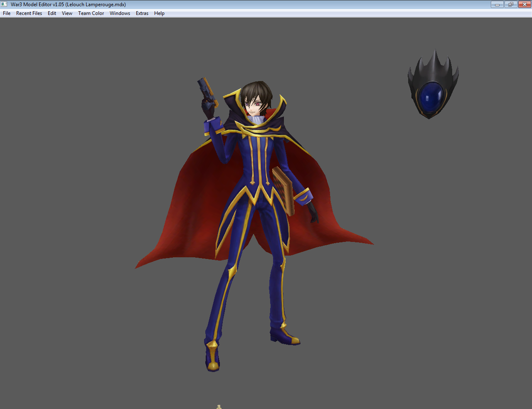The height and width of the screenshot is (409, 532).
Task: Open the Help menu
Action: click(159, 13)
